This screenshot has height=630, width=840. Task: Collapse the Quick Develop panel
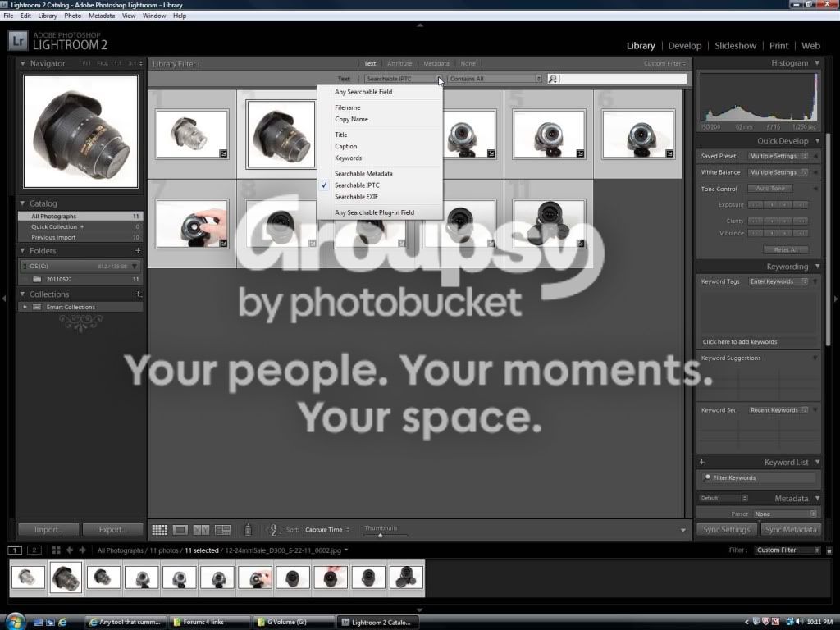click(817, 141)
